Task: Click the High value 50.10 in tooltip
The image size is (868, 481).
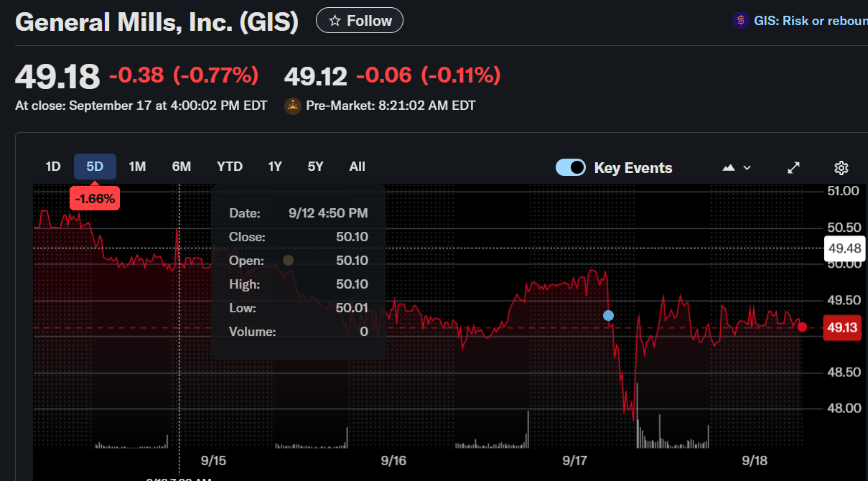Action: 352,284
